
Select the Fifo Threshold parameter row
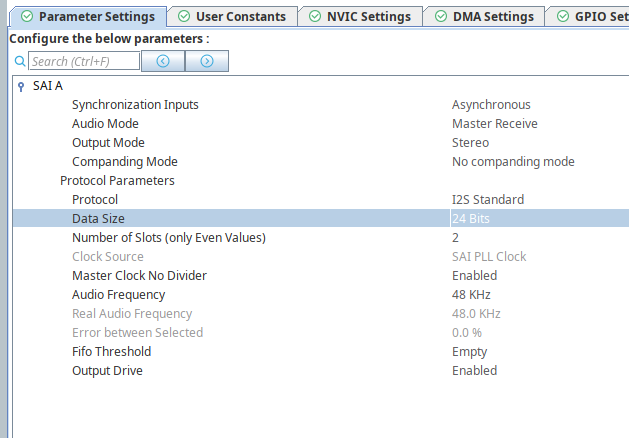pyautogui.click(x=111, y=351)
